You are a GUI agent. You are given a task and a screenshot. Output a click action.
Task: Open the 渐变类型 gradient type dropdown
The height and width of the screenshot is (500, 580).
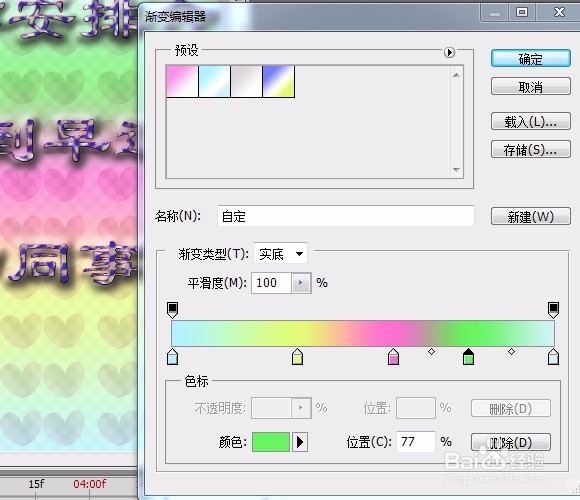pyautogui.click(x=280, y=254)
